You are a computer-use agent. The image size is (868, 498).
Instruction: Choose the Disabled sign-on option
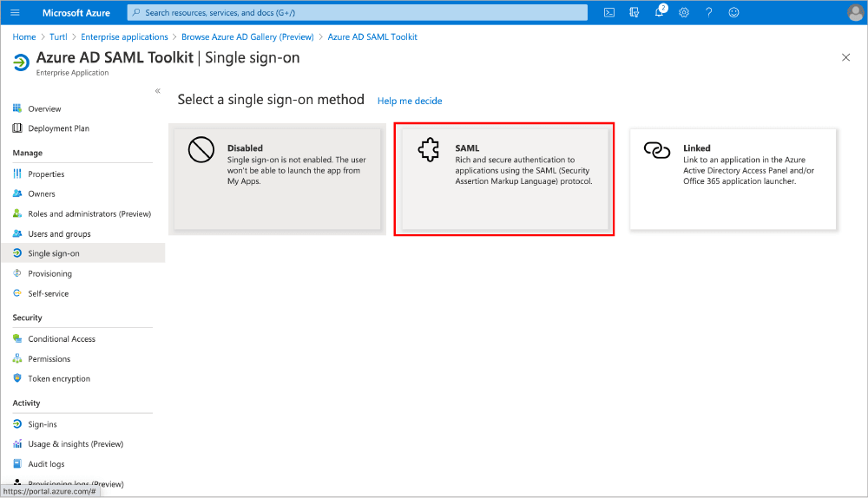(277, 180)
